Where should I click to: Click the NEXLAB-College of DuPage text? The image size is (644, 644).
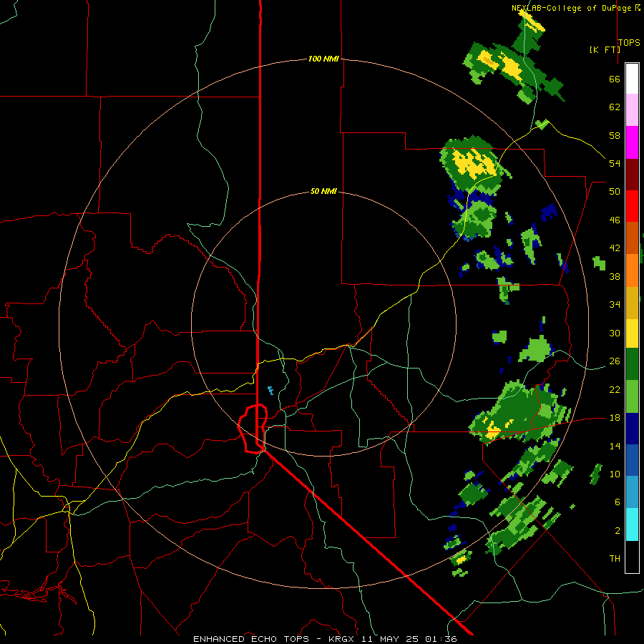571,8
